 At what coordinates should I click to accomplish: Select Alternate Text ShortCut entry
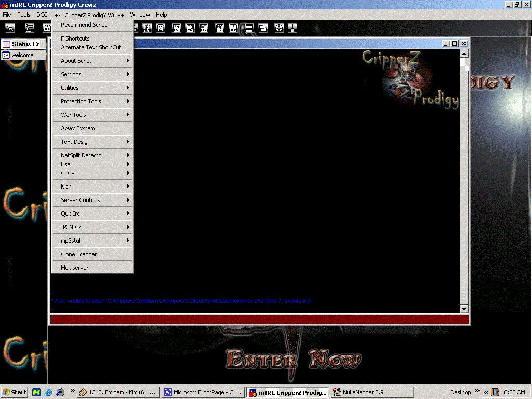pos(92,47)
